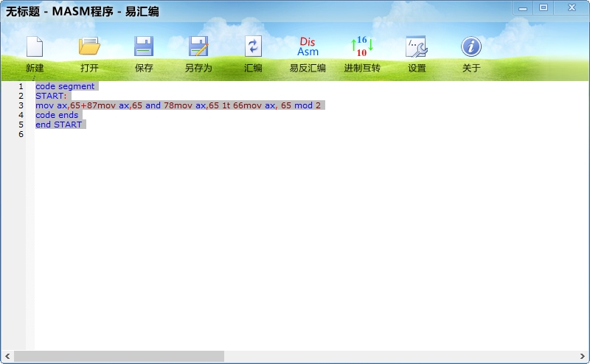Screen dimensions: 590x364
Task: Minimize the 易汇编 window
Action: pos(523,8)
